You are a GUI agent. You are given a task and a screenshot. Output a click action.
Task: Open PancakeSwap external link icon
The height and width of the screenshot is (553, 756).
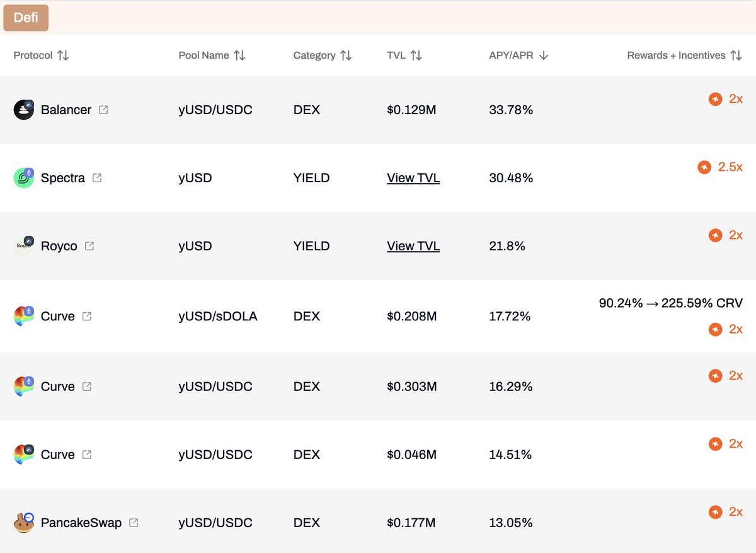click(x=134, y=522)
